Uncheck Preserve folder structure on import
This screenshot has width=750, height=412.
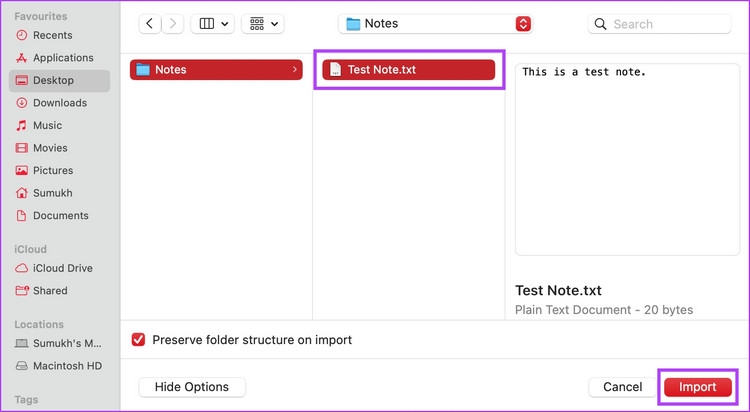138,340
